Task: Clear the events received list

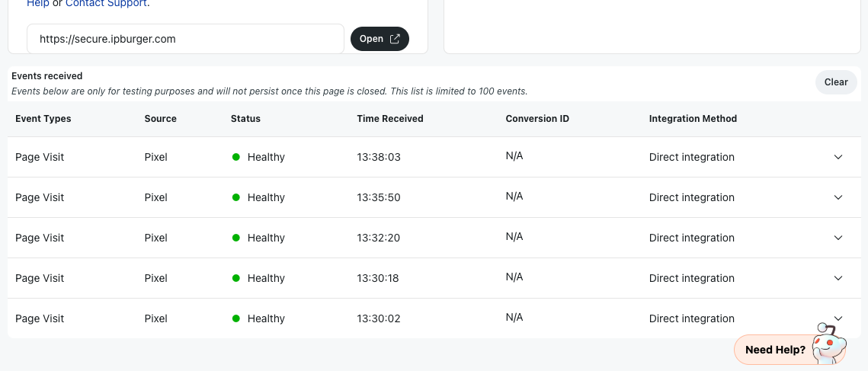Action: point(836,82)
